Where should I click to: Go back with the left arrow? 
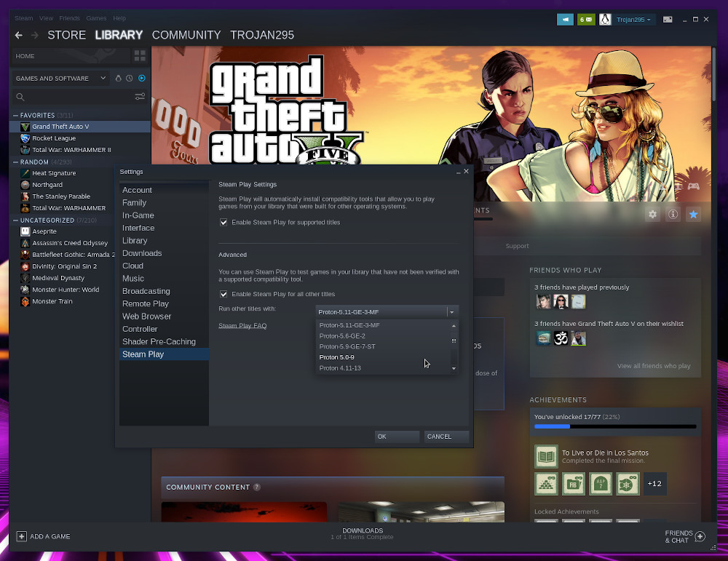(x=19, y=35)
